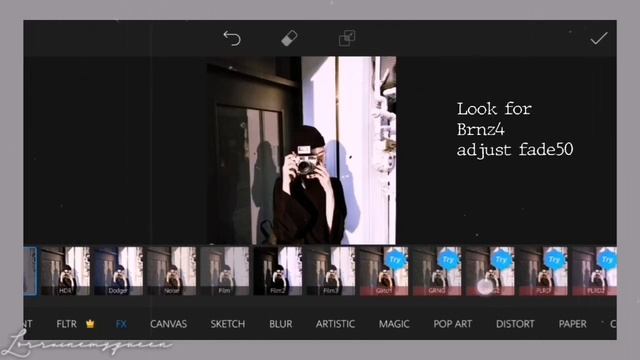Switch to the MAGIC tab
The image size is (640, 360).
coord(394,324)
